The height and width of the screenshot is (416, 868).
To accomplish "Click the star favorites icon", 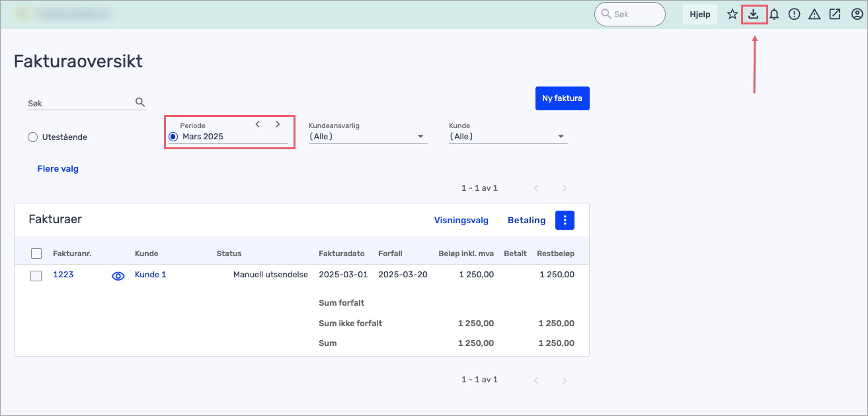I will [732, 14].
